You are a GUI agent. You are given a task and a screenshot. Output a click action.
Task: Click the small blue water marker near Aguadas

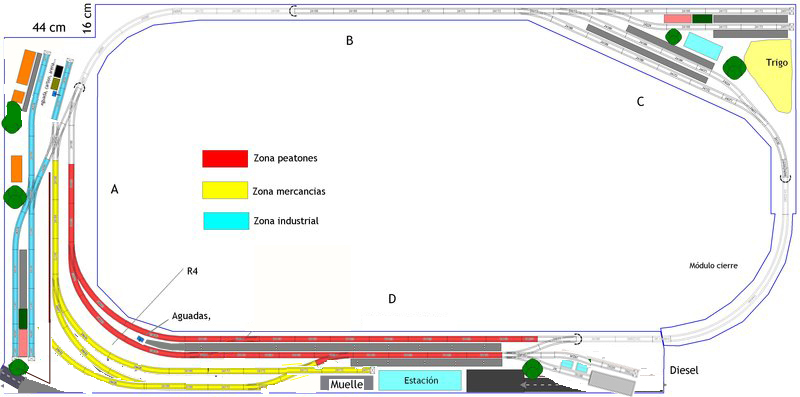tap(140, 338)
